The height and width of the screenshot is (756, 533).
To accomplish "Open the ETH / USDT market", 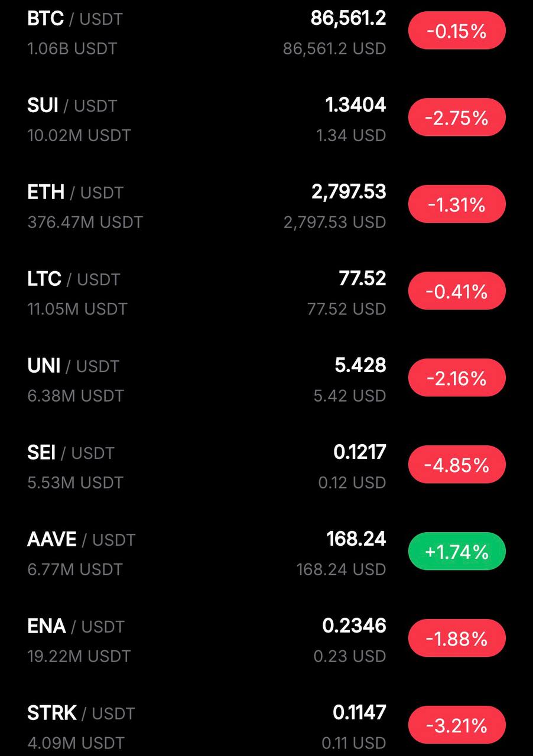I will pyautogui.click(x=75, y=193).
